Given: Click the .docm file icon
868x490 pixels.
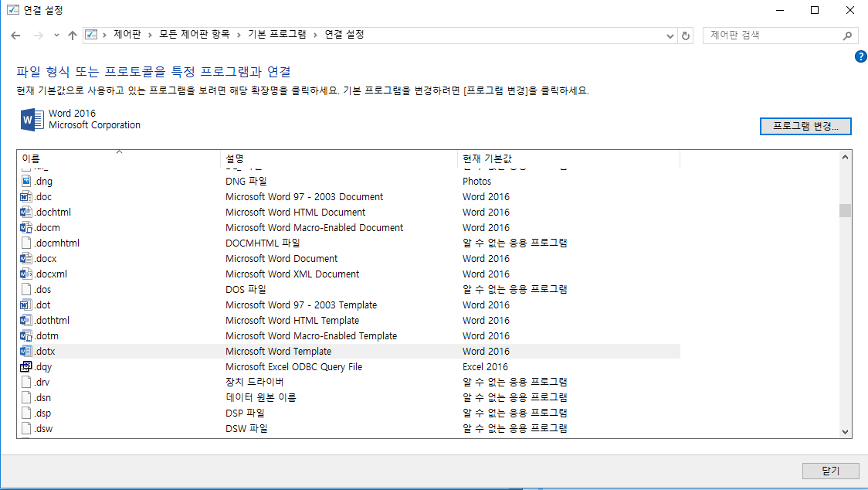Looking at the screenshot, I should (26, 228).
